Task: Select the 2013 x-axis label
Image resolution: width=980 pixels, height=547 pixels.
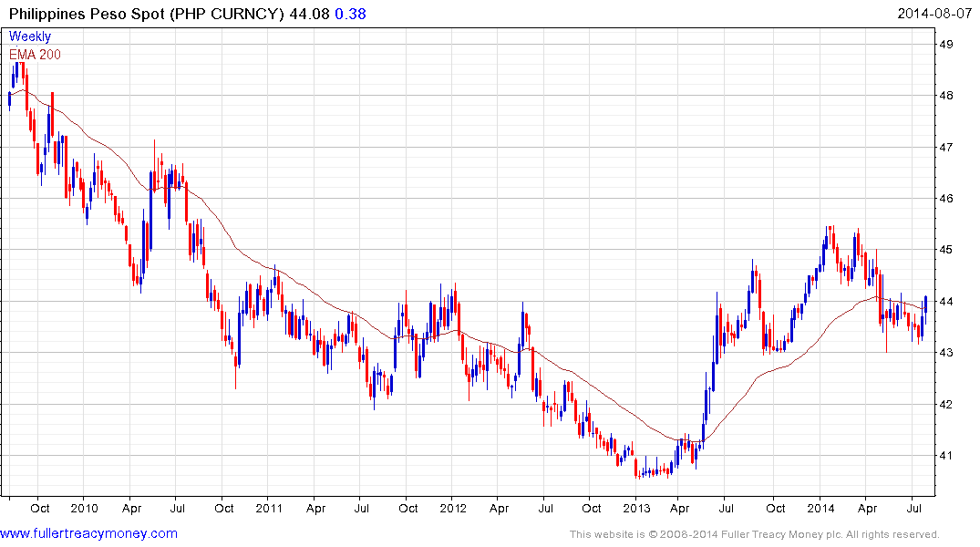Action: click(636, 508)
